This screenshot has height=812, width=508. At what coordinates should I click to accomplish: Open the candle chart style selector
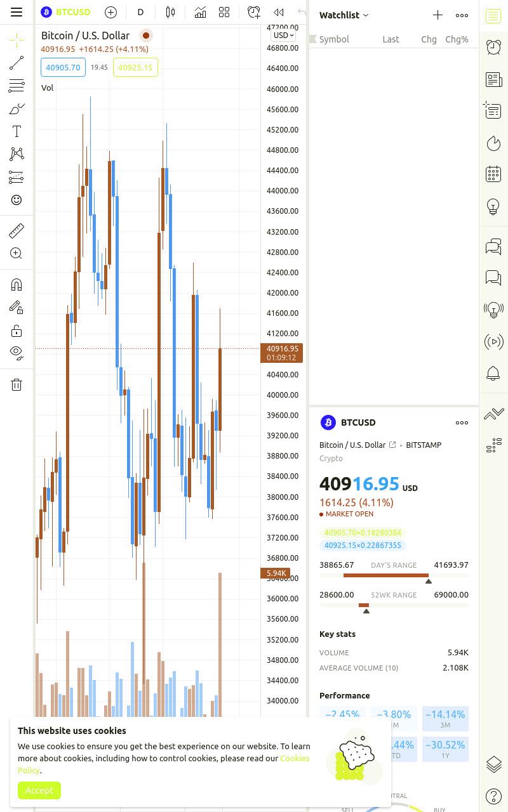click(170, 12)
